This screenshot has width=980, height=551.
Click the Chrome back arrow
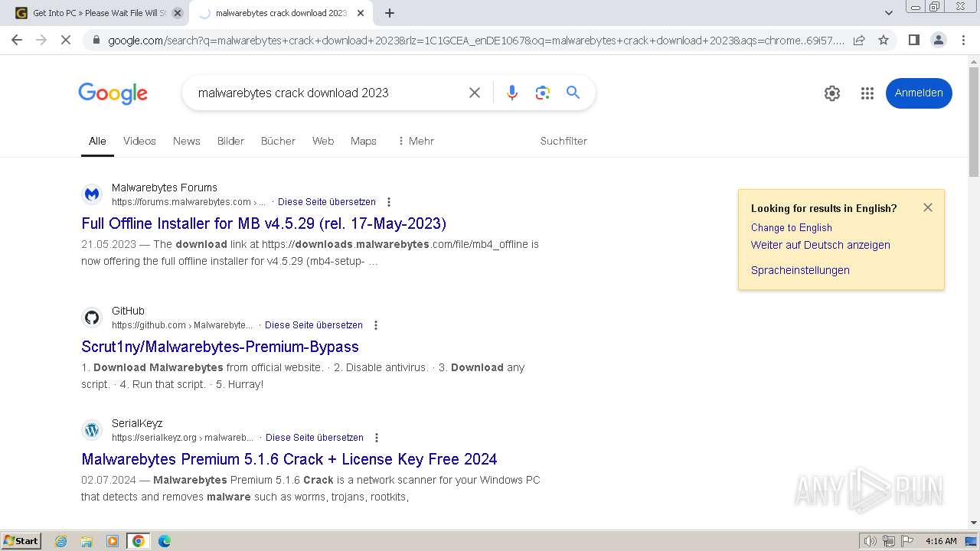click(17, 40)
